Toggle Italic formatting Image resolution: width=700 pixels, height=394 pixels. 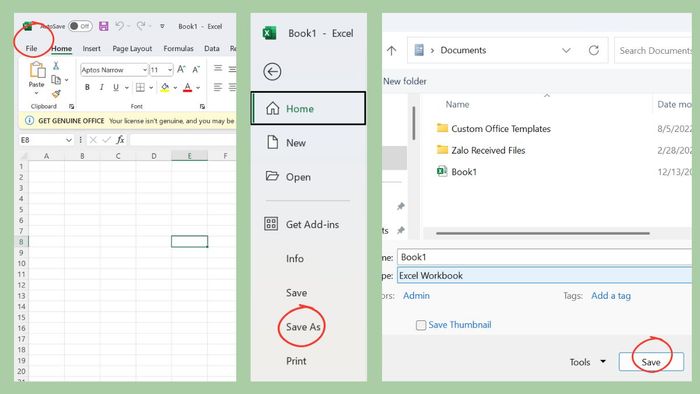point(101,87)
